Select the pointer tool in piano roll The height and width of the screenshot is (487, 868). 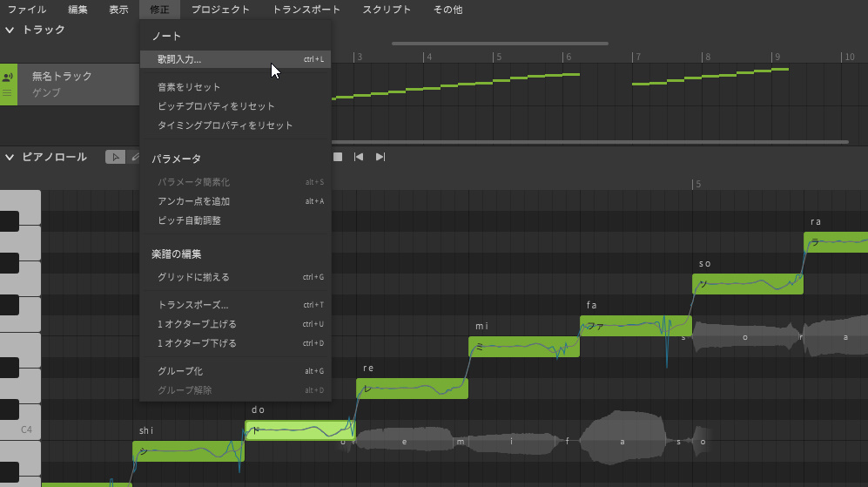(115, 158)
